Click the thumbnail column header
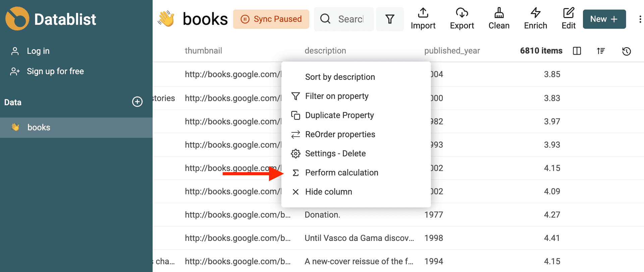This screenshot has width=644, height=272. click(x=203, y=51)
